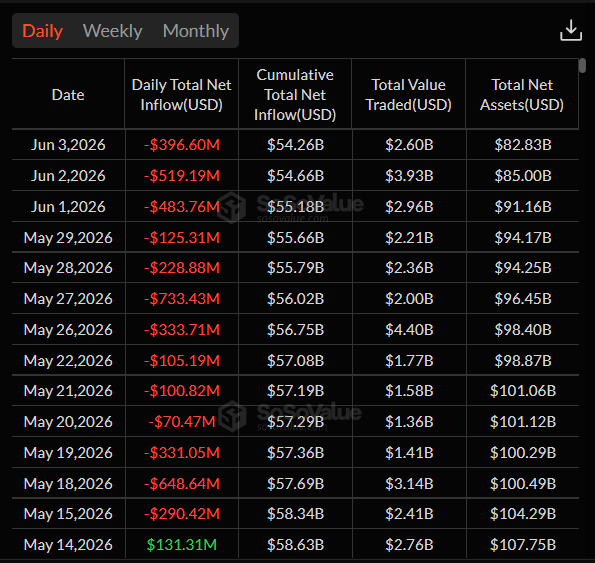Select the -$228.88M inflow value
595x563 pixels.
click(182, 268)
